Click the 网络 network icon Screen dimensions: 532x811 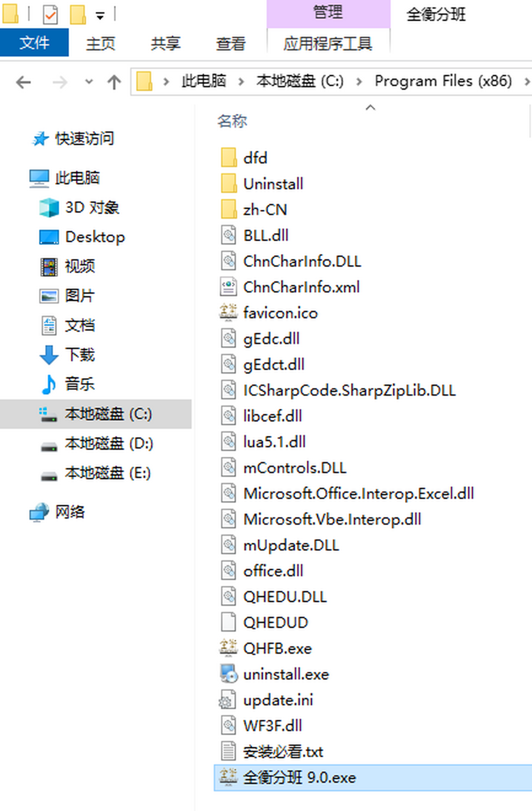(x=39, y=512)
